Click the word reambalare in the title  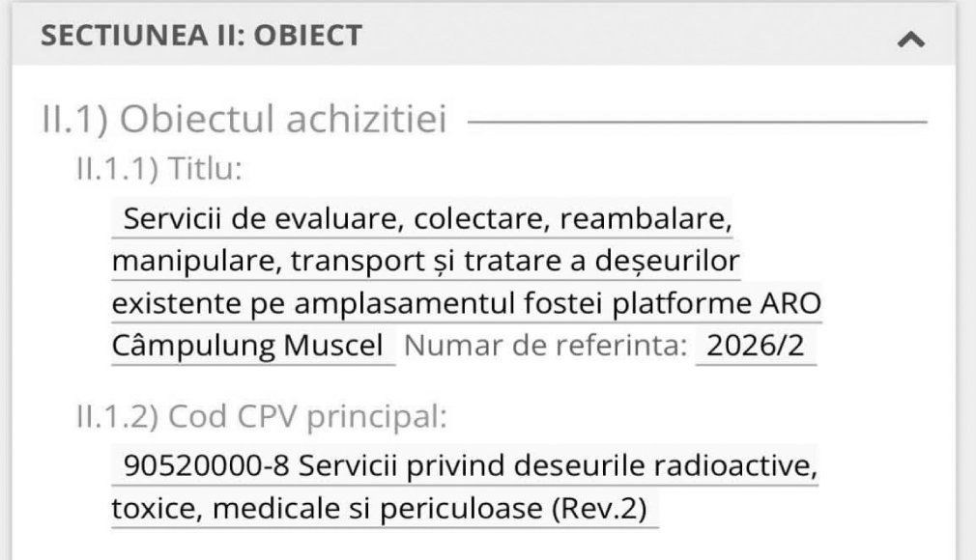pyautogui.click(x=646, y=219)
